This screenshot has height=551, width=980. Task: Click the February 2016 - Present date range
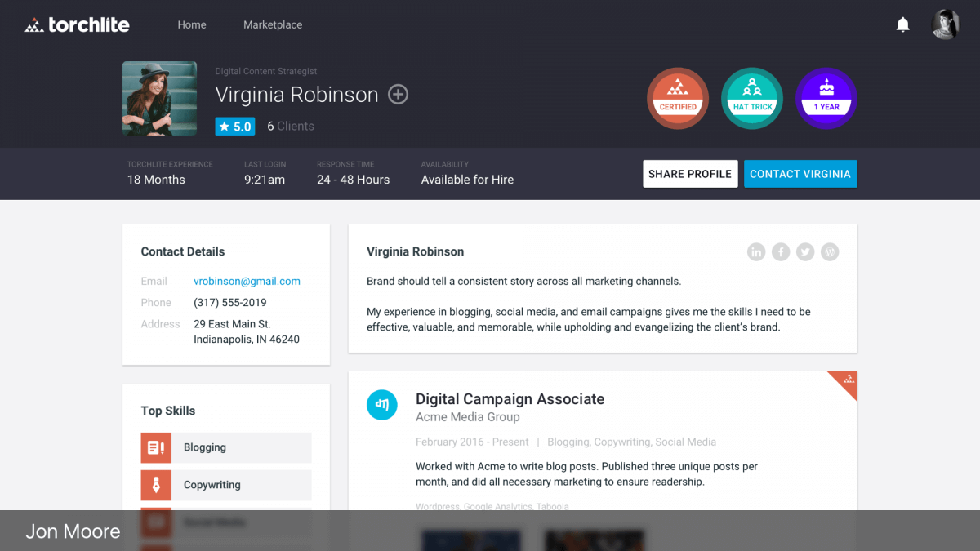click(x=472, y=442)
